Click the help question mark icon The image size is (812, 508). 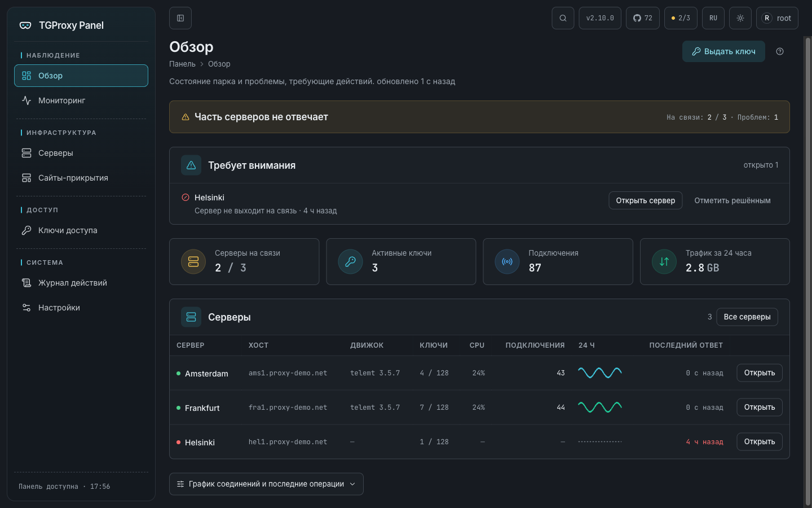pos(780,51)
